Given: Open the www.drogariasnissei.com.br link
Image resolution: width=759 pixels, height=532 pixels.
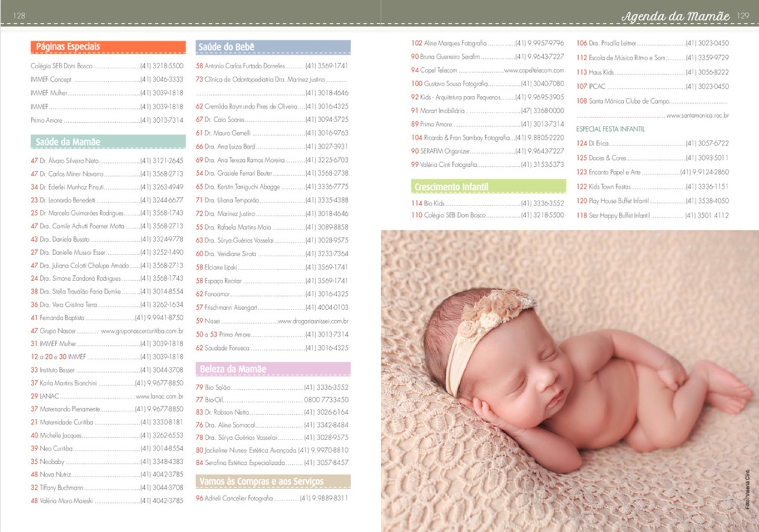Looking at the screenshot, I should [x=313, y=321].
